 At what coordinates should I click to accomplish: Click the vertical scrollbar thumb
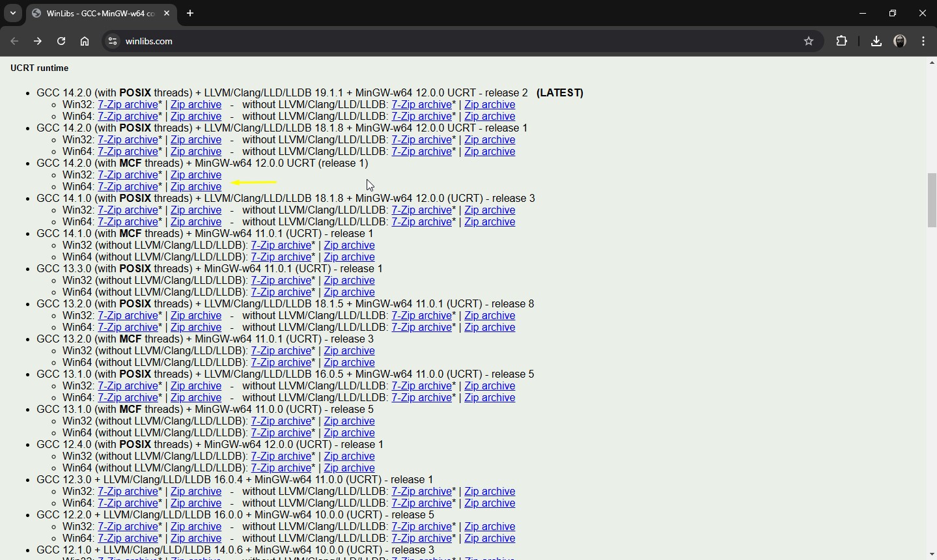click(932, 201)
